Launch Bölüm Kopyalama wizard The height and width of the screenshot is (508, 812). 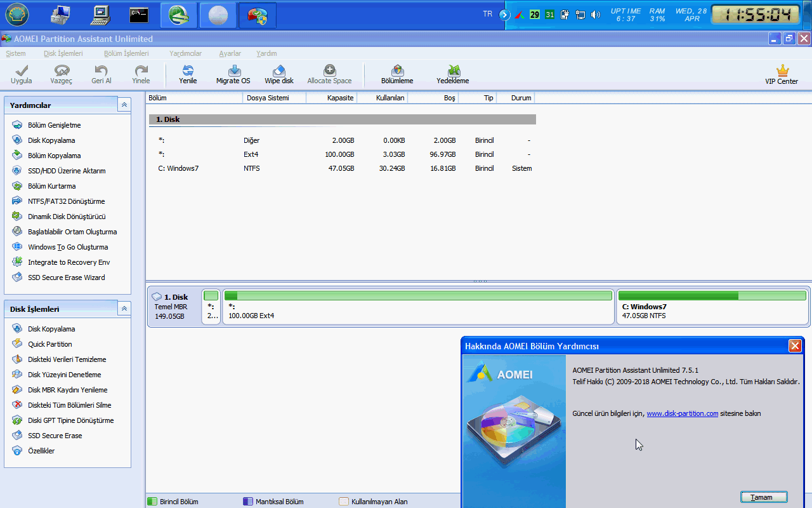47,156
